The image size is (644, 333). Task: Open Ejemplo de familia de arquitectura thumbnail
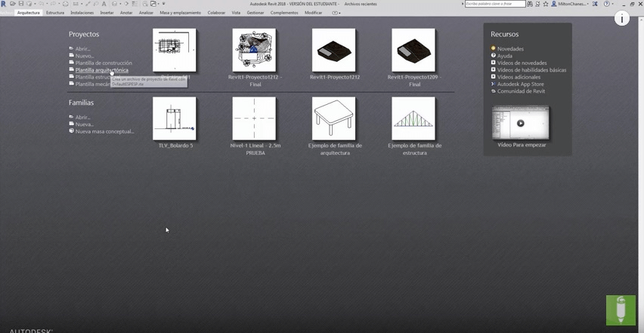tap(333, 118)
